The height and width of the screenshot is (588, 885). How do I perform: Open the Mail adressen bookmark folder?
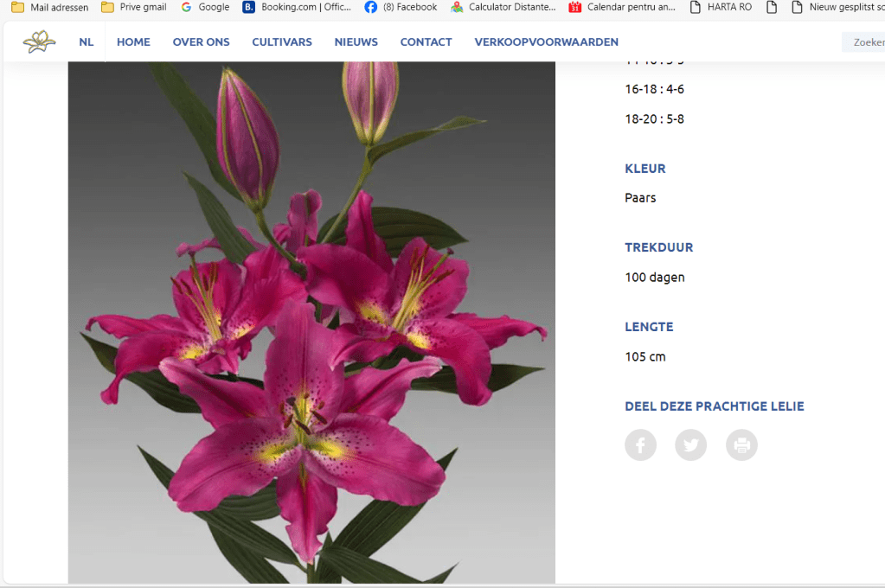pos(49,7)
